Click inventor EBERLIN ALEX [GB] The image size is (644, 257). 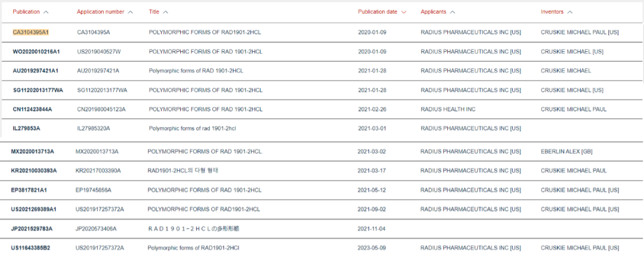[567, 151]
